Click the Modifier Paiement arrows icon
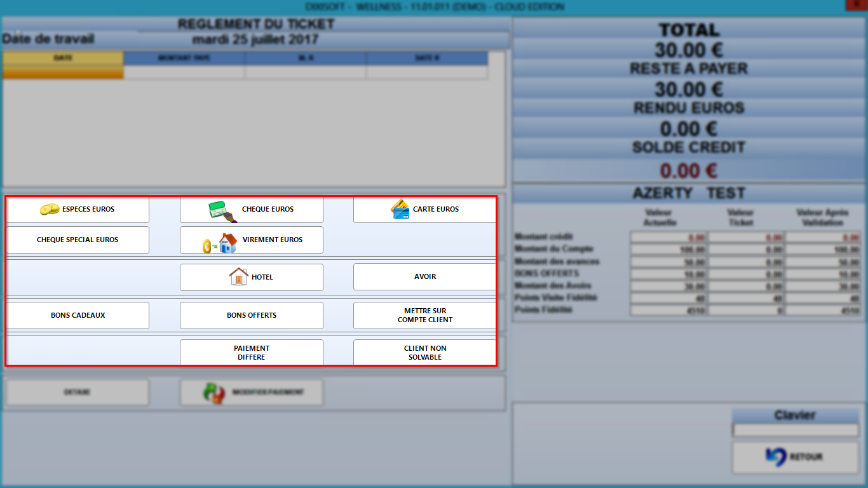This screenshot has width=868, height=488. click(214, 393)
